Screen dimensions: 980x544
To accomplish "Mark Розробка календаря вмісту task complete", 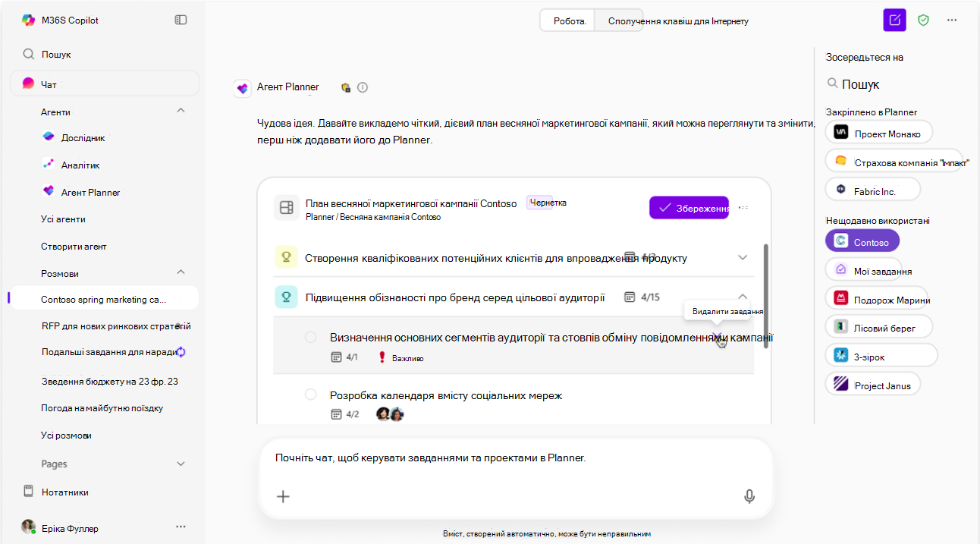I will tap(310, 395).
